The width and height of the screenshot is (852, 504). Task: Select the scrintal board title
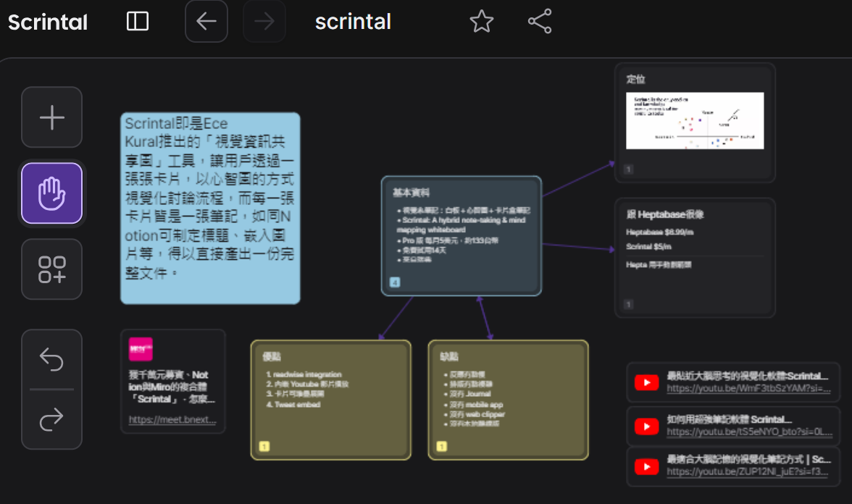tap(354, 22)
